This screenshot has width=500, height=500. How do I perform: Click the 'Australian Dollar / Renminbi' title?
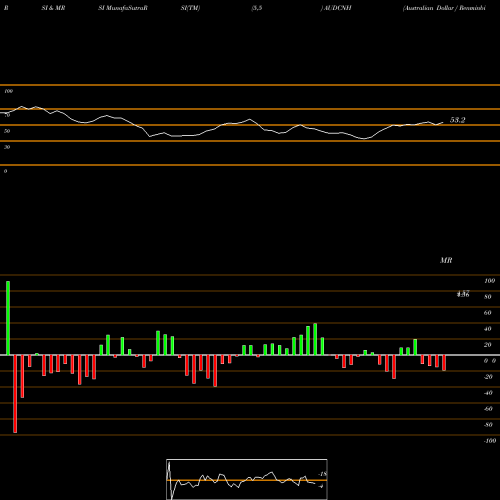[444, 8]
